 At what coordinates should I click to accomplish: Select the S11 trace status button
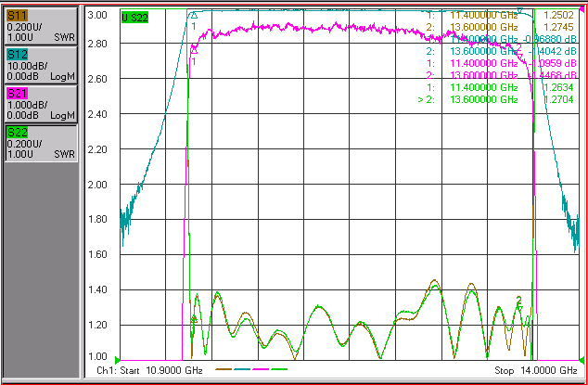(x=41, y=26)
